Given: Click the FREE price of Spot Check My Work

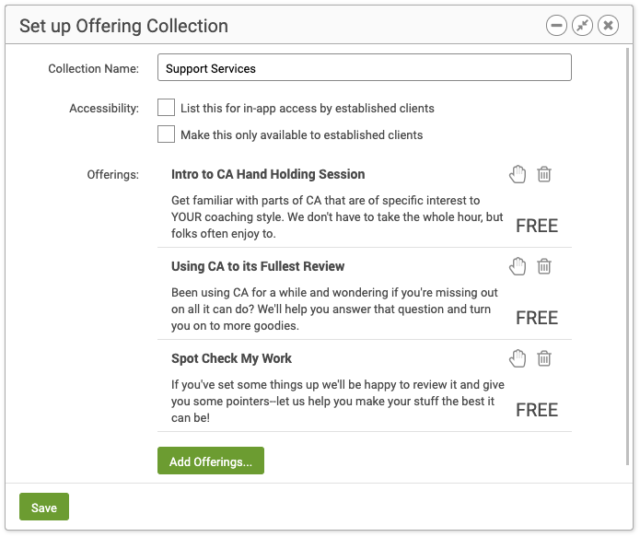Looking at the screenshot, I should coord(537,410).
